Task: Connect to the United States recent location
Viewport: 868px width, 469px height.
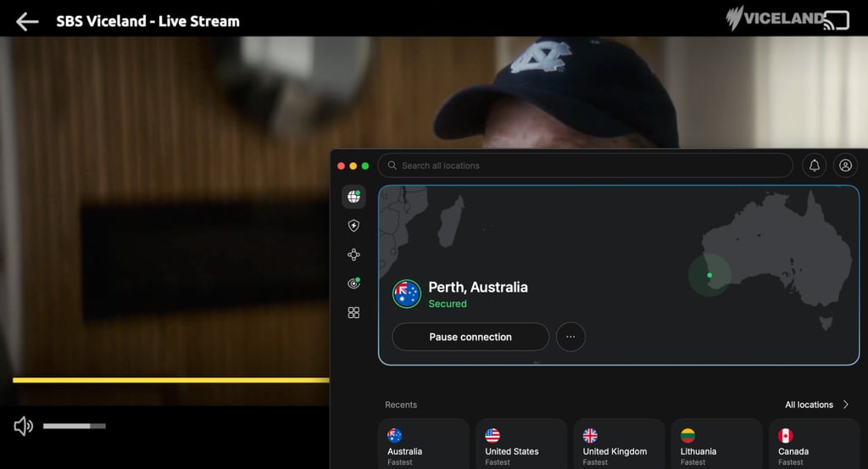Action: tap(521, 444)
